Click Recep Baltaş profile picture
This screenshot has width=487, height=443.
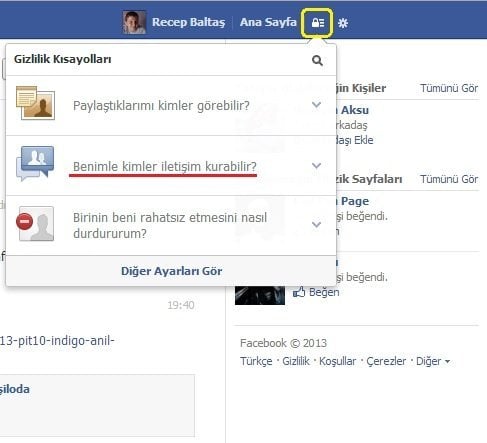click(134, 22)
